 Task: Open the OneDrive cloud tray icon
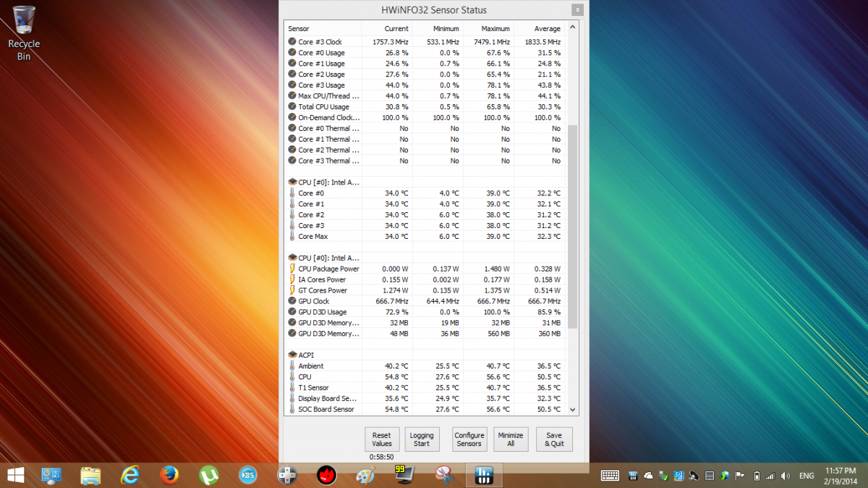coord(647,476)
